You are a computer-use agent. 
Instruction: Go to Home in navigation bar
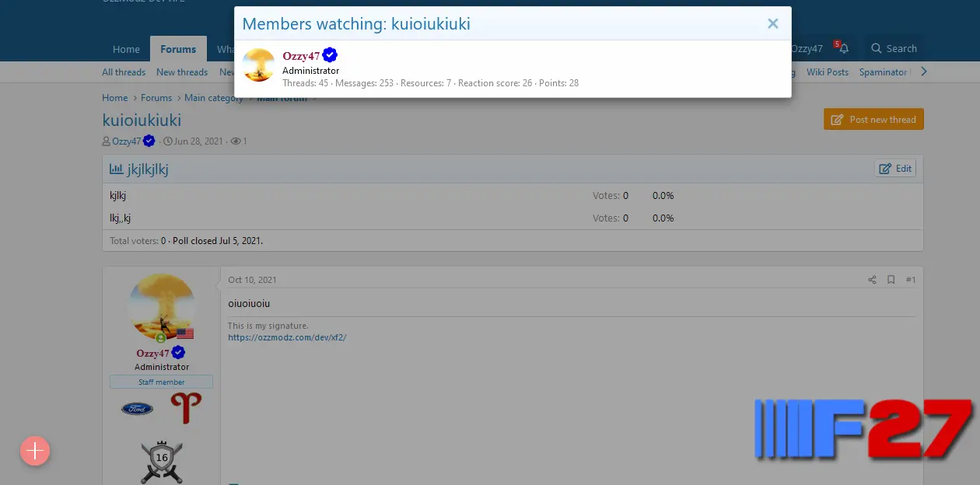126,49
